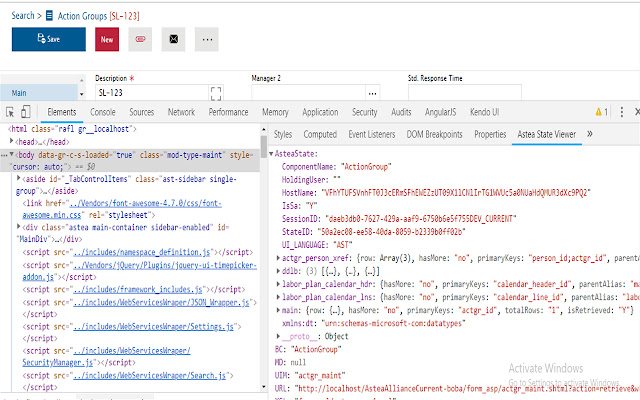The width and height of the screenshot is (640, 400).
Task: Collapse the body element in DOM tree
Action: (x=11, y=154)
